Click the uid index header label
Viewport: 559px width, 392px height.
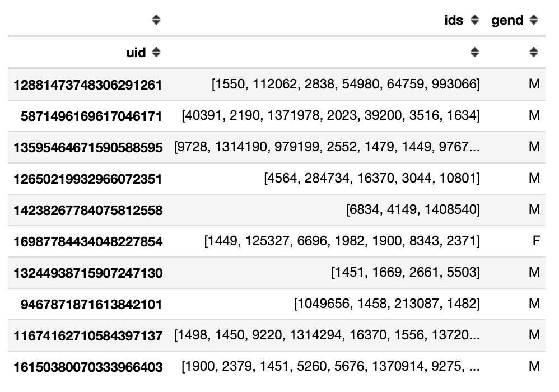136,53
